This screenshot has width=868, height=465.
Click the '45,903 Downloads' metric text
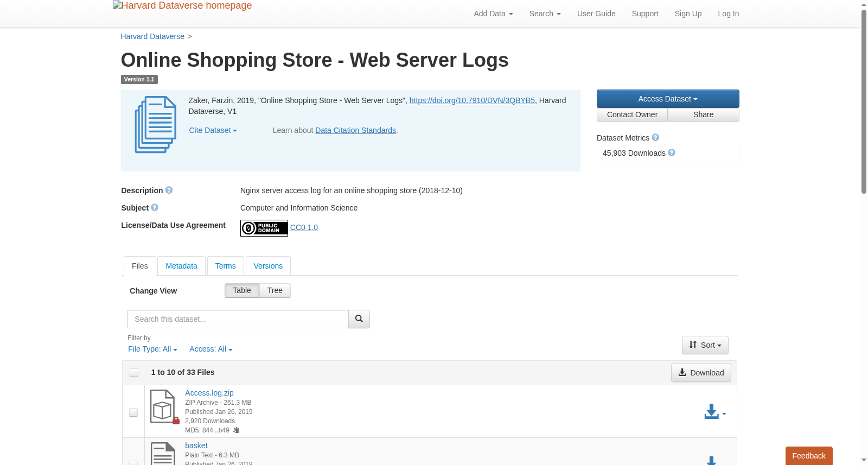[634, 153]
